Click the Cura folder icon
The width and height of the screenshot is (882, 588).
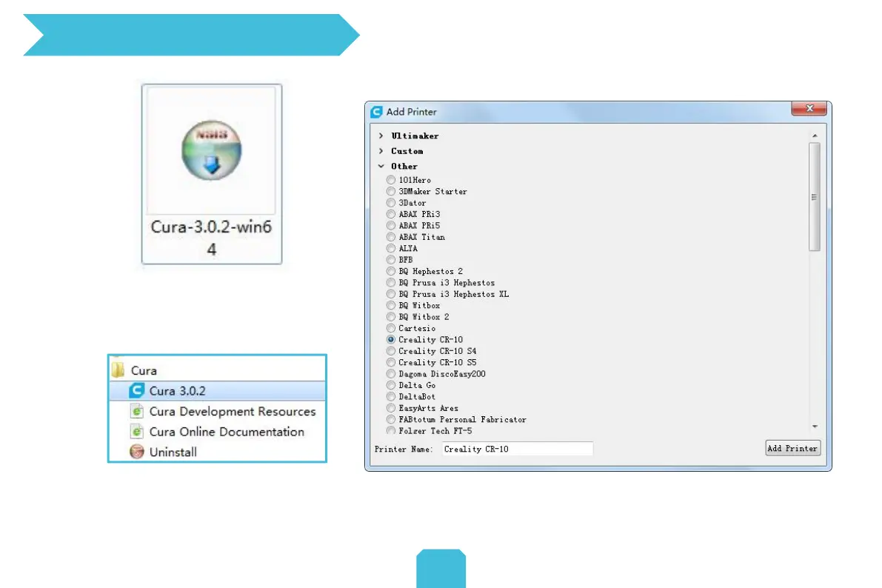point(118,370)
